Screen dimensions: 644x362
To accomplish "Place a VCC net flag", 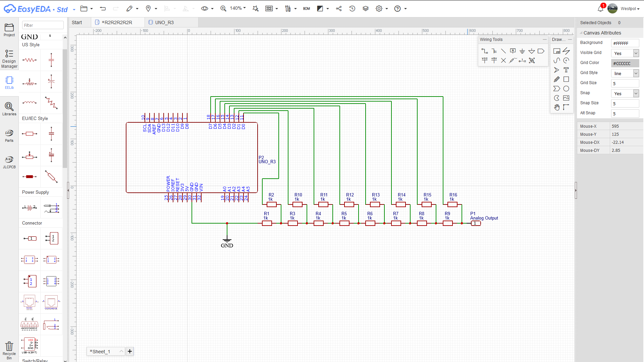I will coord(485,60).
